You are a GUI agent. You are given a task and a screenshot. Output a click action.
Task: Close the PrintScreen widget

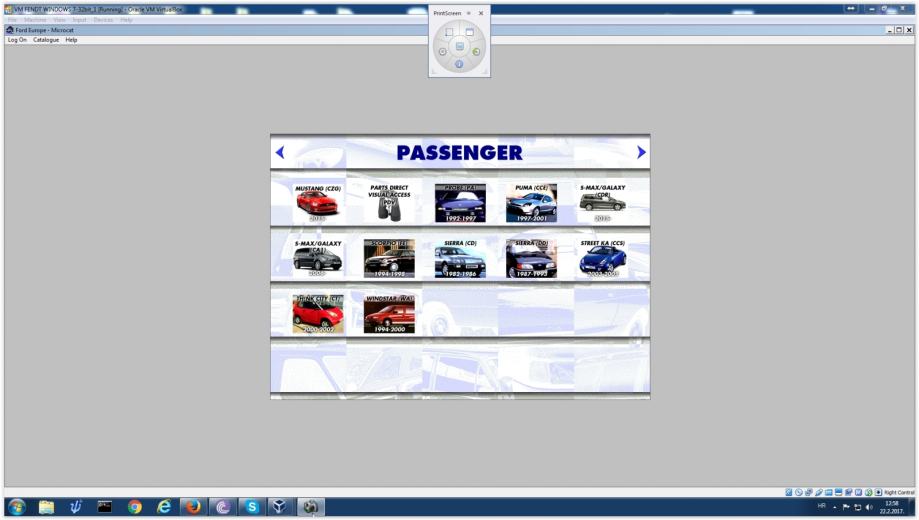tap(481, 13)
